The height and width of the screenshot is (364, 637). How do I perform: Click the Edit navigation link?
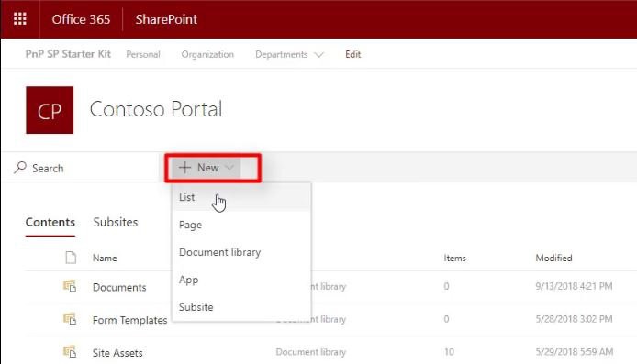click(x=353, y=54)
